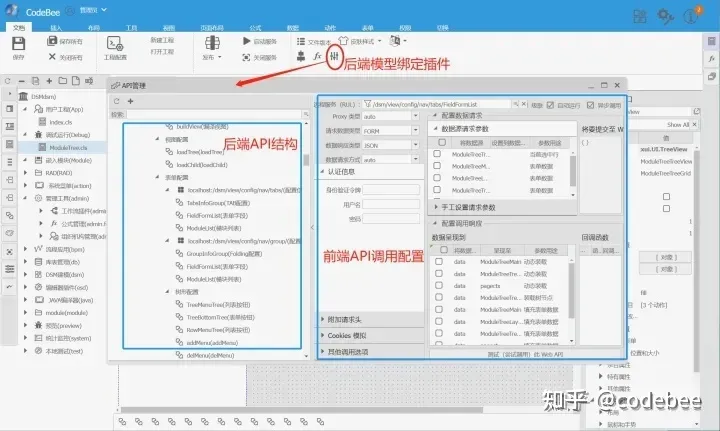Open the Data ribbon tab

click(292, 28)
